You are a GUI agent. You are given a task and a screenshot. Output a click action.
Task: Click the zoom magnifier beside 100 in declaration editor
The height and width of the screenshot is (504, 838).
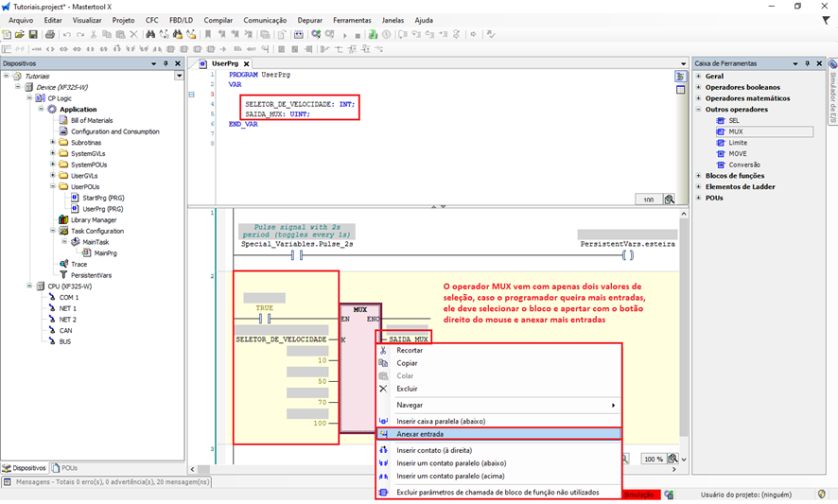[670, 200]
